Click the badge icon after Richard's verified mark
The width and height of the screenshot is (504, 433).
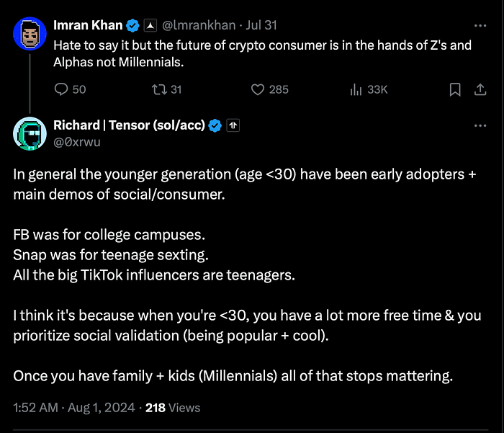click(x=233, y=125)
